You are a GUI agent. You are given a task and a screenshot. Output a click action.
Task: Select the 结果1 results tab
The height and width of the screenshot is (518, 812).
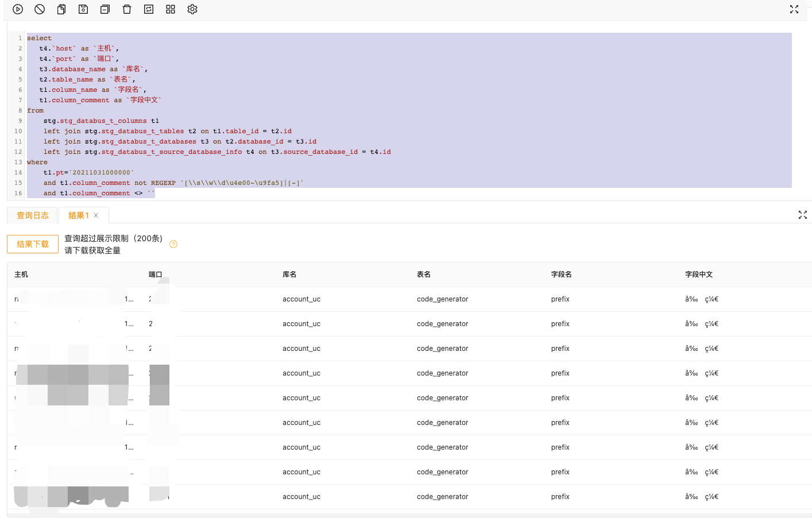click(79, 215)
